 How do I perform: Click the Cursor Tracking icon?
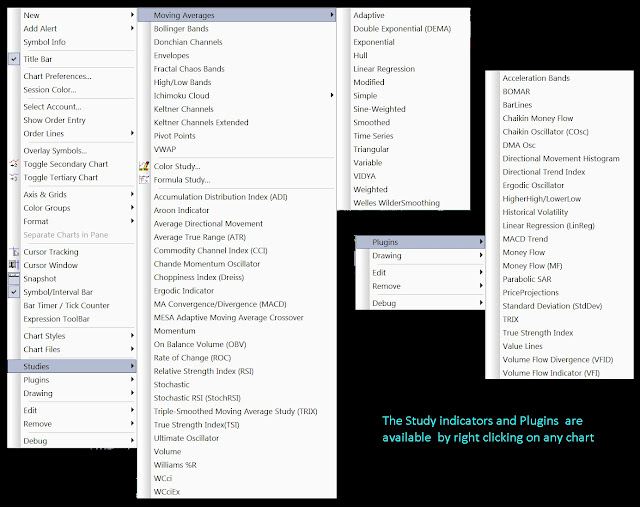14,252
